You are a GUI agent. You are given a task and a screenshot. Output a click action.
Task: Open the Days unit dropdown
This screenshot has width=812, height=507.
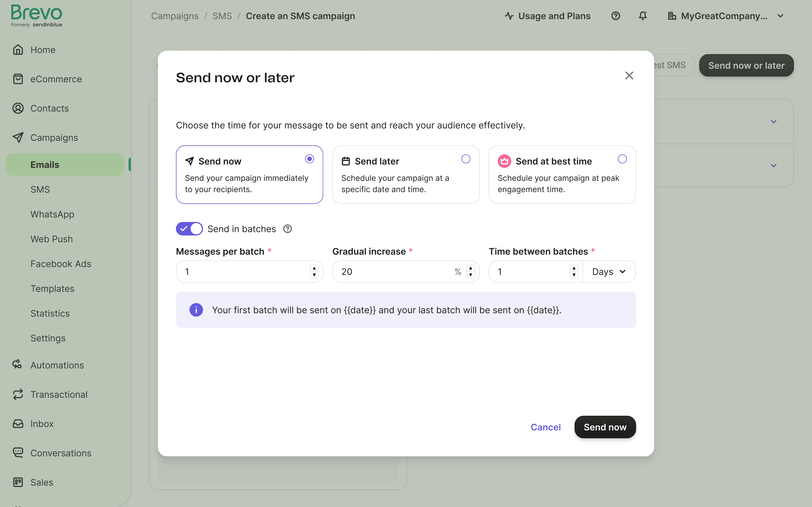(x=609, y=272)
